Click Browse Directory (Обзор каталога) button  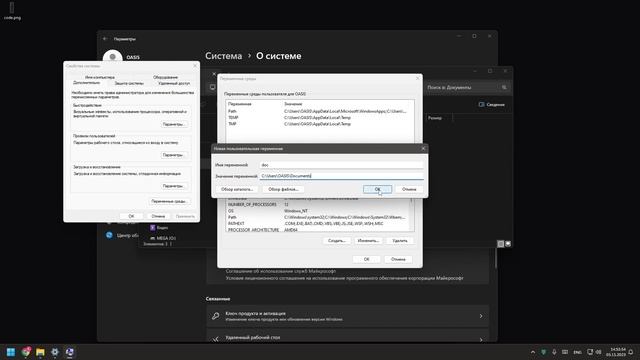tap(237, 189)
